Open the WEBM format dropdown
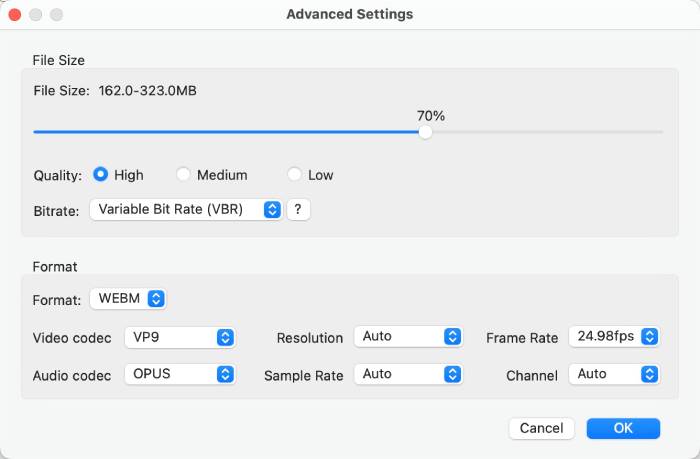Viewport: 700px width, 459px height. pos(127,299)
